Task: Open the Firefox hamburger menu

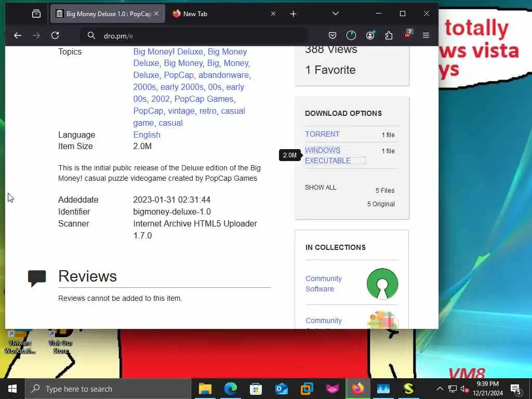Action: click(426, 35)
